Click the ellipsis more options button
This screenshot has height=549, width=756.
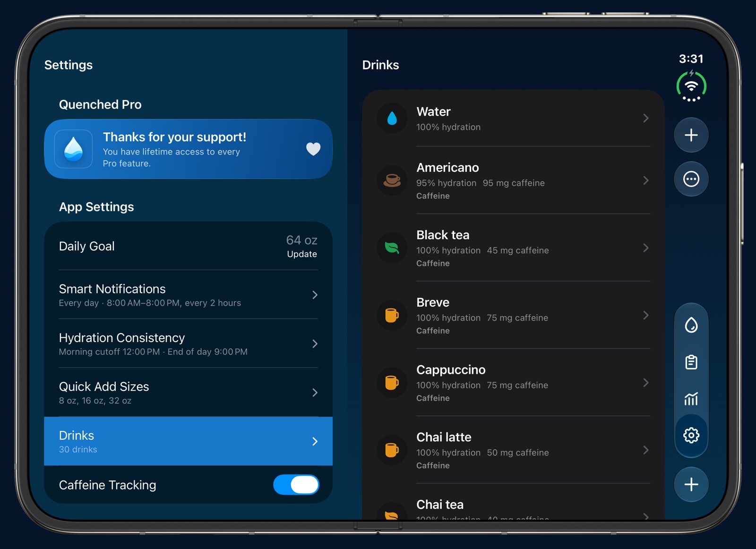coord(691,179)
